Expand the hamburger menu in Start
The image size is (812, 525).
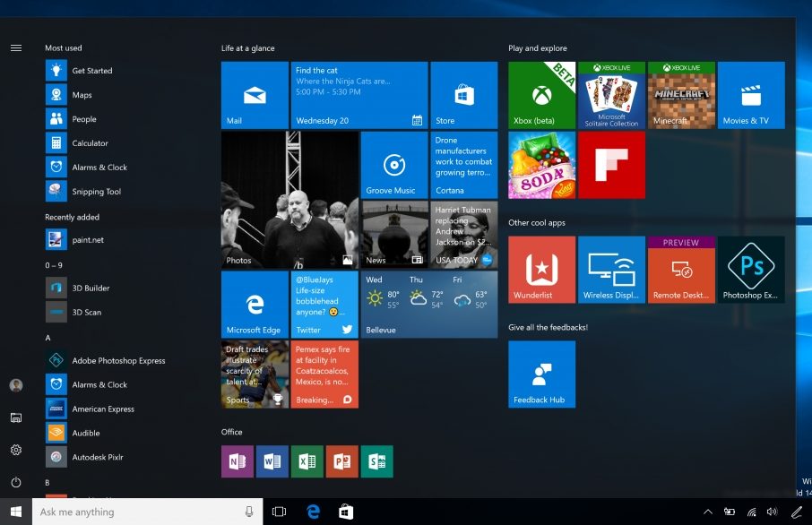pos(16,47)
